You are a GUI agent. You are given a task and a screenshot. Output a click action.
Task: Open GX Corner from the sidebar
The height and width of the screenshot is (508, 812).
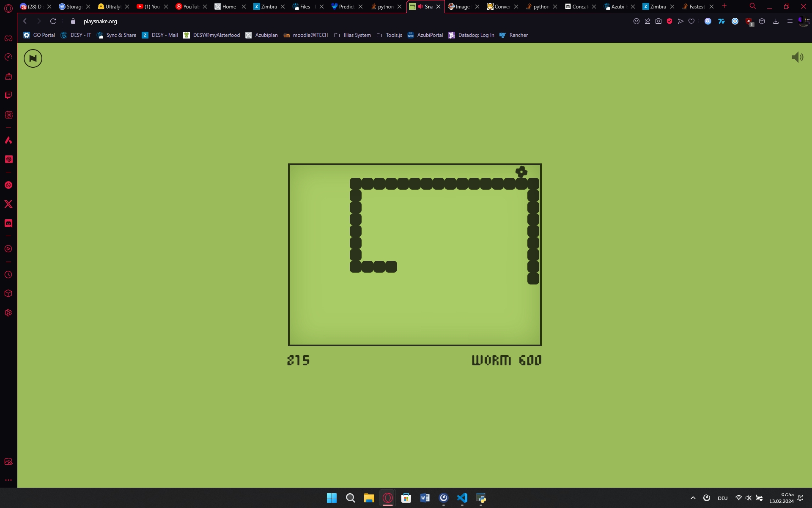(8, 39)
